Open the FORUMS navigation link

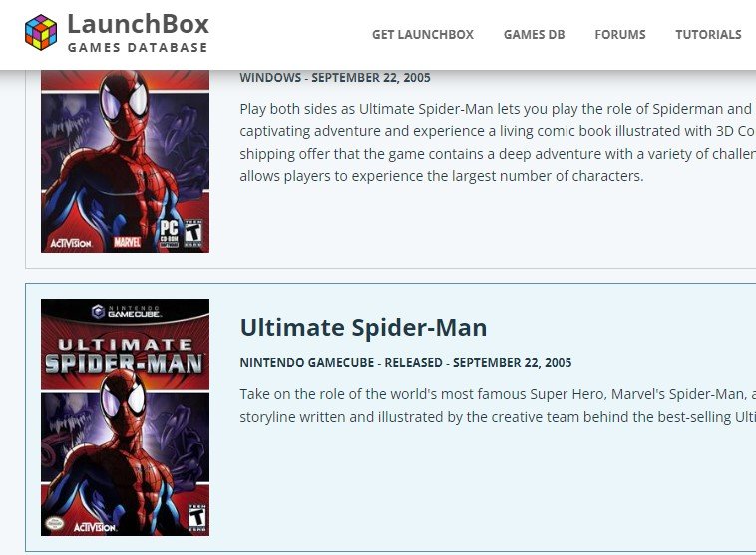(x=620, y=35)
